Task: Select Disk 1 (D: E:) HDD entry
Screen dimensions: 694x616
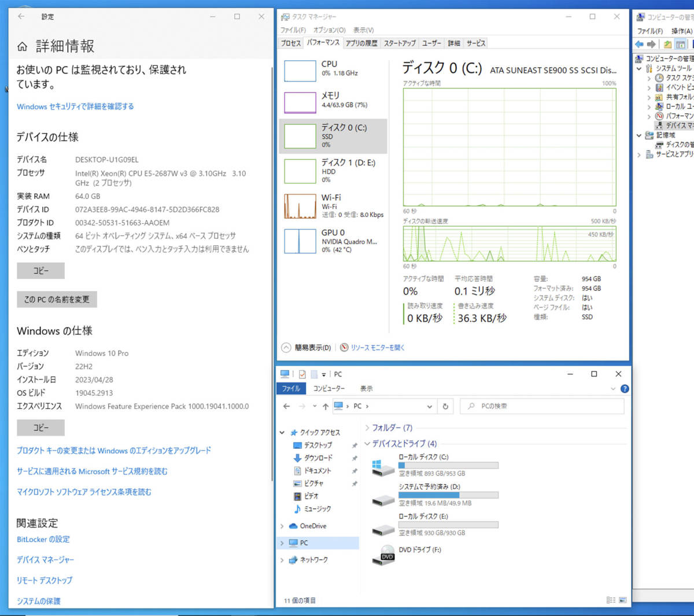Action: click(x=333, y=171)
